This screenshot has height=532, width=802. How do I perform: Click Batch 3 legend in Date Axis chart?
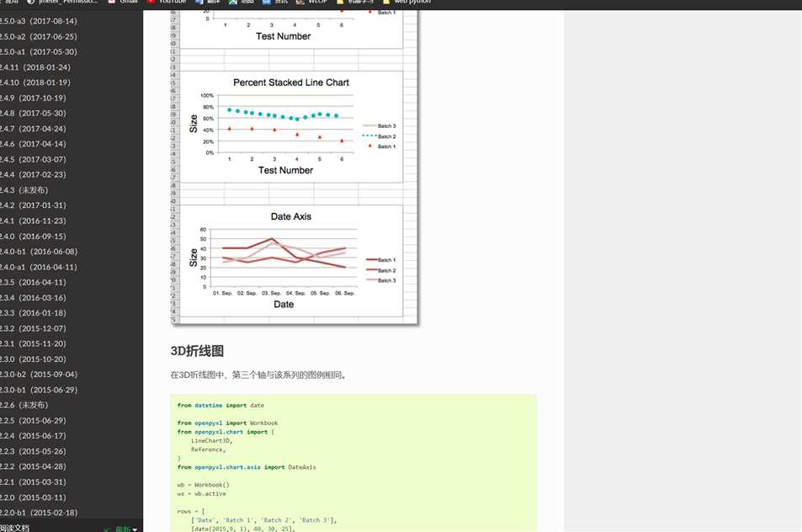coord(381,280)
